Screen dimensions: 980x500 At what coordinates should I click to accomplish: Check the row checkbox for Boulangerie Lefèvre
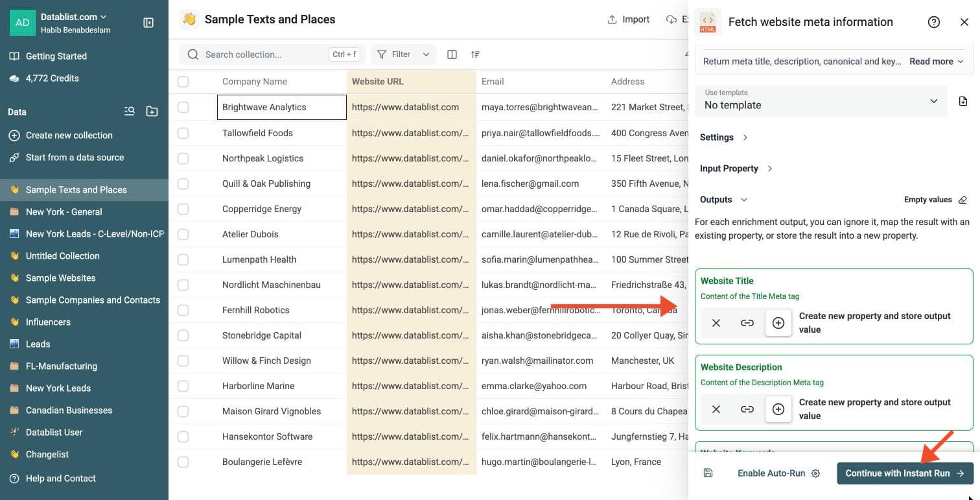click(183, 462)
